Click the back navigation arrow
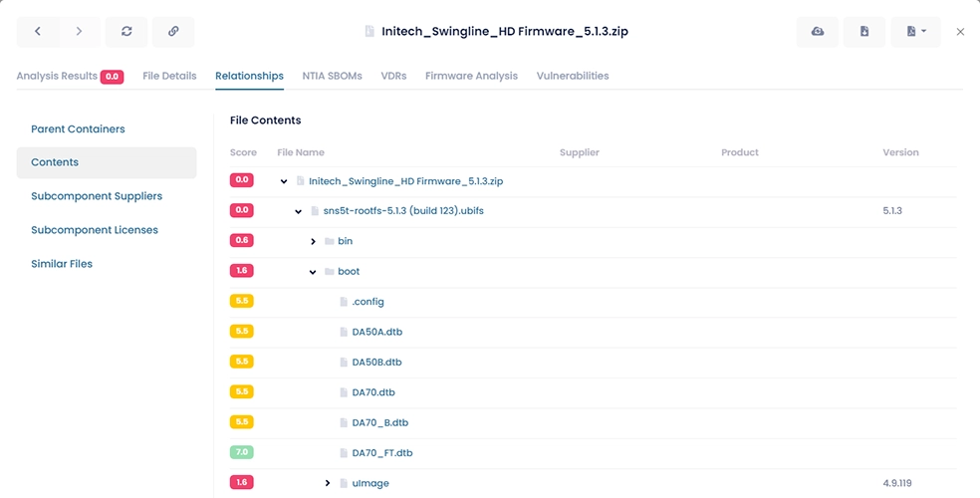The height and width of the screenshot is (498, 980). [x=38, y=32]
